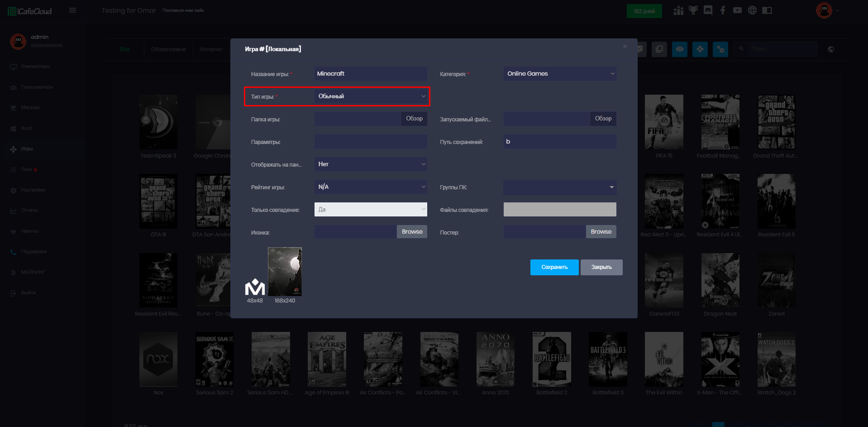Select the Anno 2070 game cover
Image resolution: width=868 pixels, height=427 pixels.
point(496,360)
